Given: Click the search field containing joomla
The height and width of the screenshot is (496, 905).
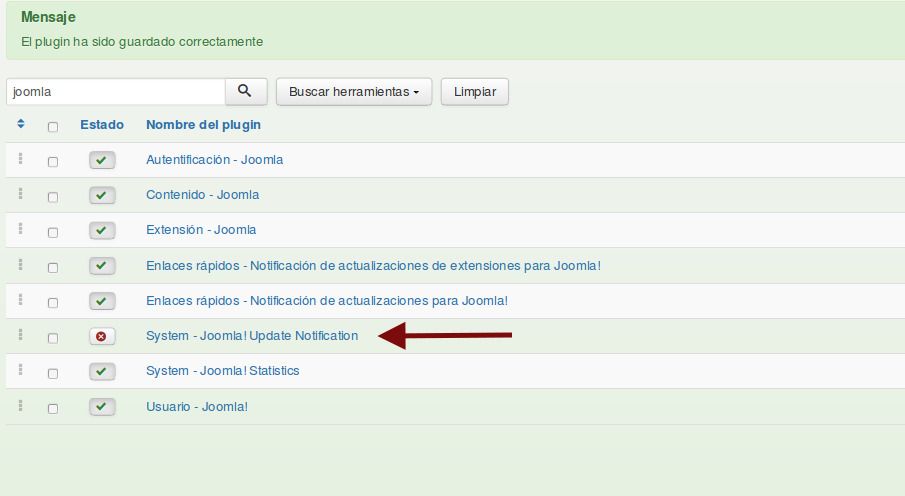Looking at the screenshot, I should coord(115,92).
